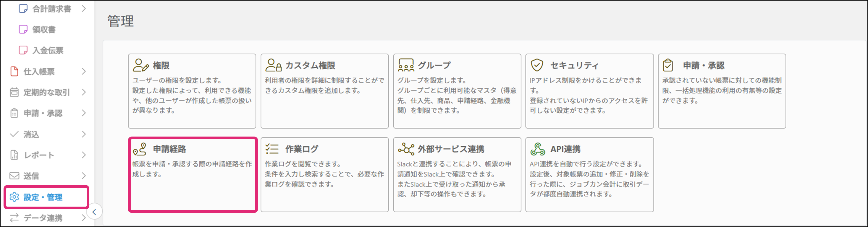Click the API連携 webhook icon
Screen dimensions: 868x227
pyautogui.click(x=538, y=149)
